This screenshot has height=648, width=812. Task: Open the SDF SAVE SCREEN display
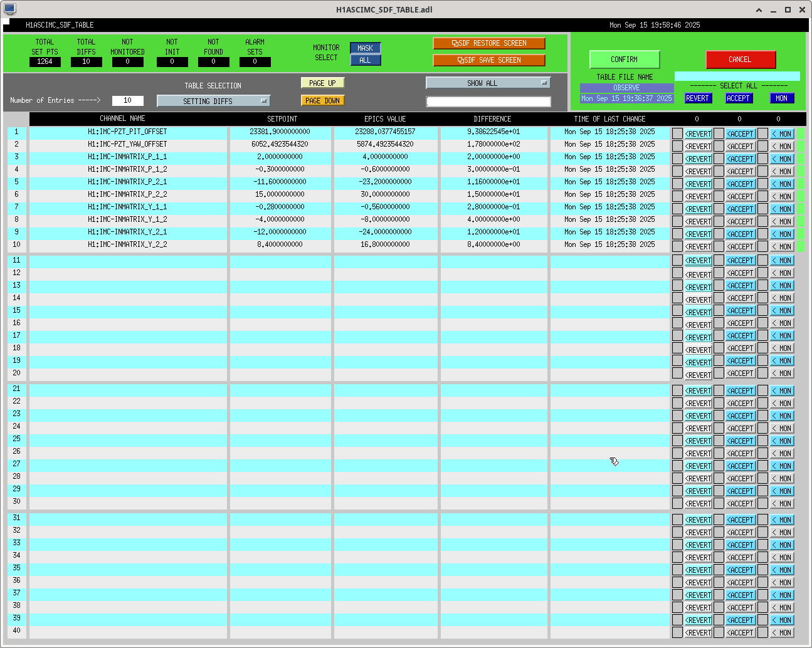click(488, 60)
